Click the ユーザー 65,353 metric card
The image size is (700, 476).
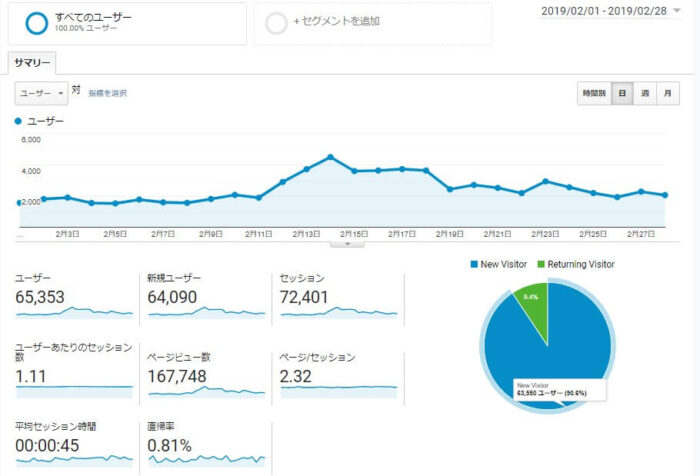[x=74, y=296]
